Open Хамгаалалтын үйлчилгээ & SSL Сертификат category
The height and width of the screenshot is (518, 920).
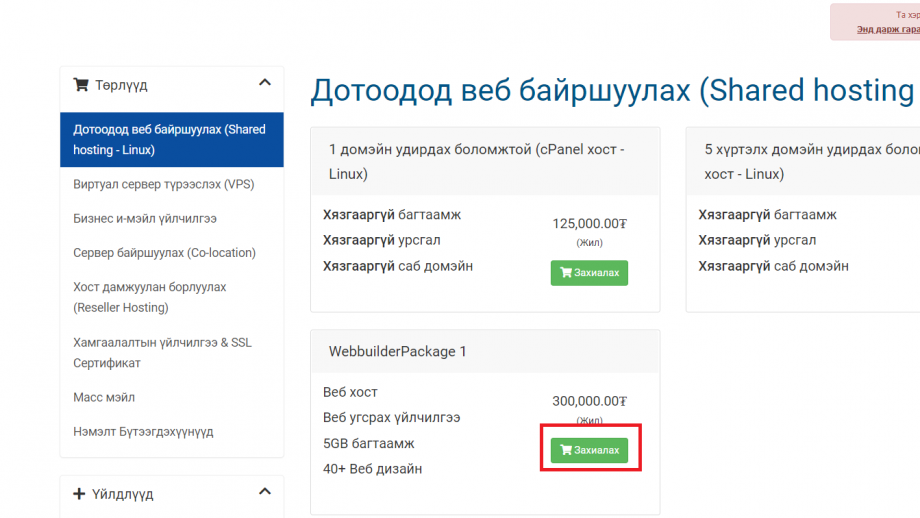point(163,353)
